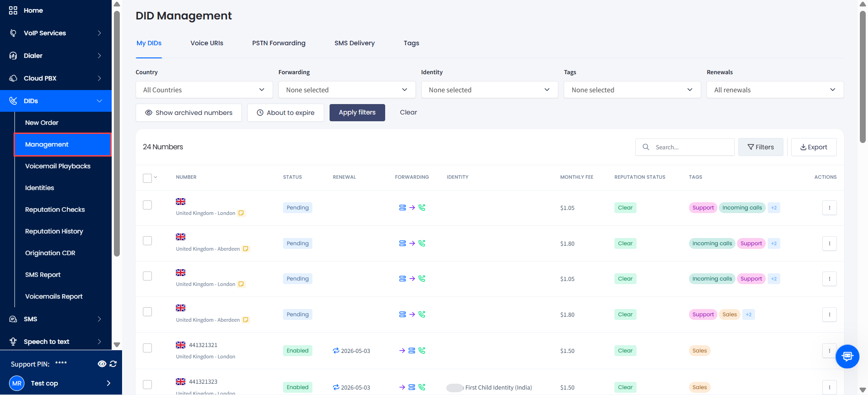Reveal the Support PIN with eye icon
This screenshot has width=868, height=395.
coord(102,364)
